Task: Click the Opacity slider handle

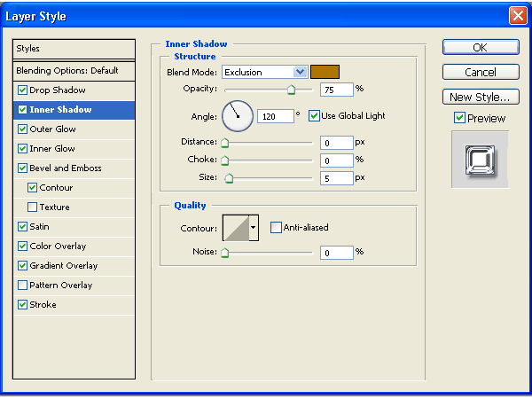Action: (291, 90)
